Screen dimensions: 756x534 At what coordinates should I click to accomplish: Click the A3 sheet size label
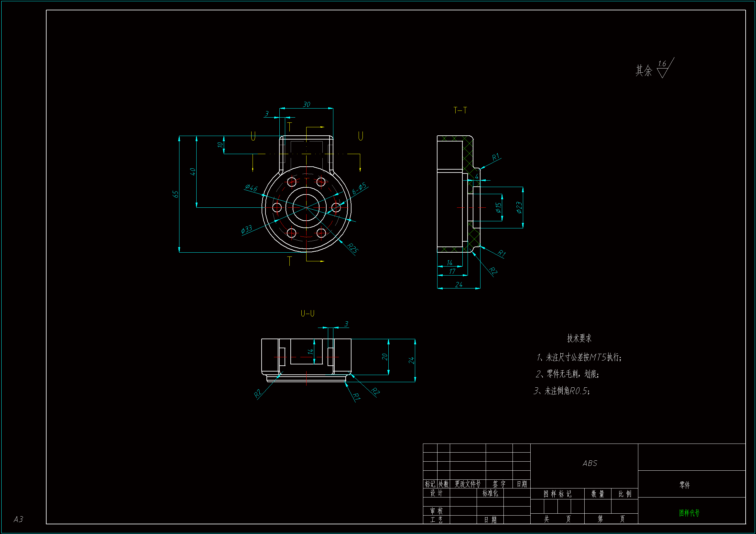coord(18,519)
